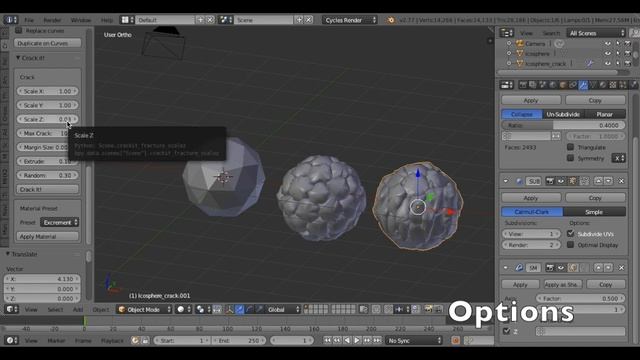Start timeline playback
The image size is (640, 360).
357,340
